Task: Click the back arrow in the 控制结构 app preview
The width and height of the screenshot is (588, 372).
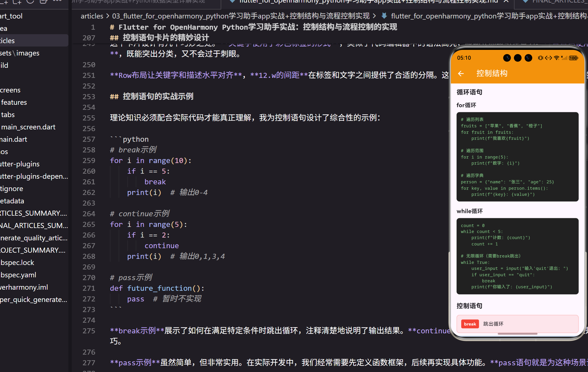Action: pyautogui.click(x=461, y=73)
